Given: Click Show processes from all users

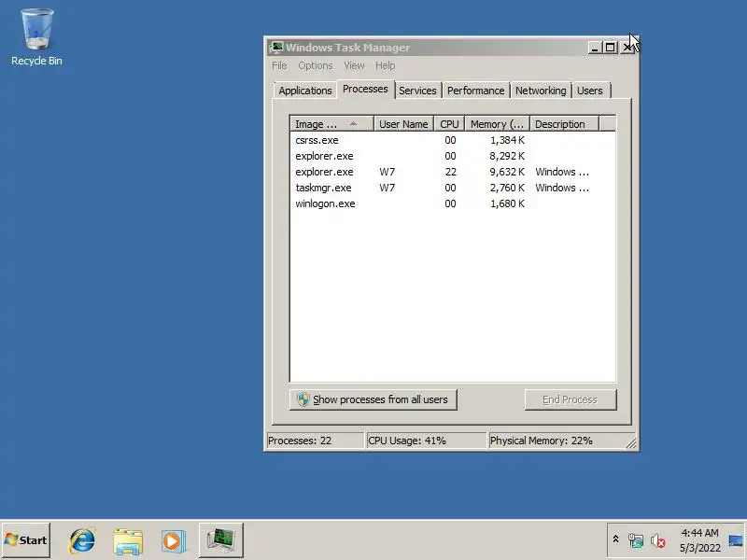Looking at the screenshot, I should pos(373,399).
